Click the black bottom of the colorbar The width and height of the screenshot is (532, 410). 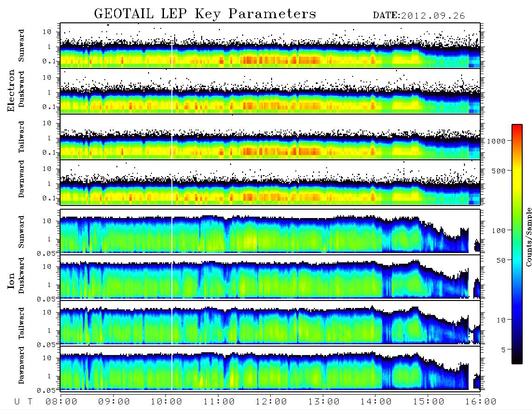tap(517, 361)
